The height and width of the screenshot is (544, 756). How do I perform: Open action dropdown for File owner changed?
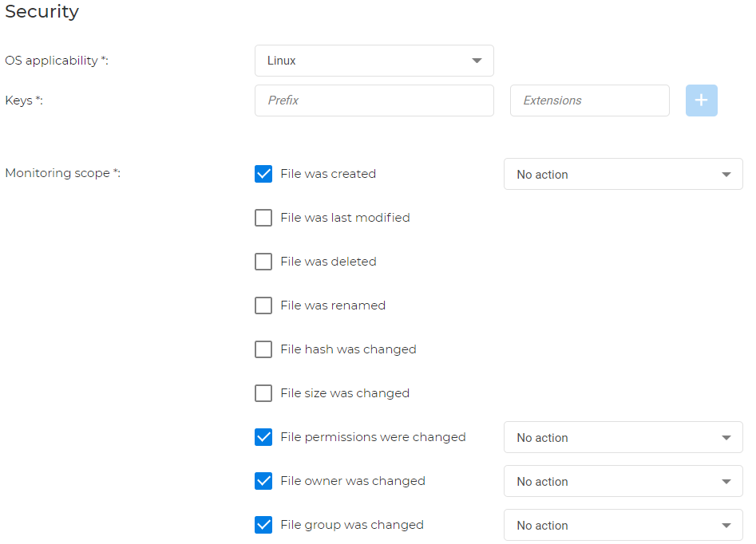(x=623, y=481)
